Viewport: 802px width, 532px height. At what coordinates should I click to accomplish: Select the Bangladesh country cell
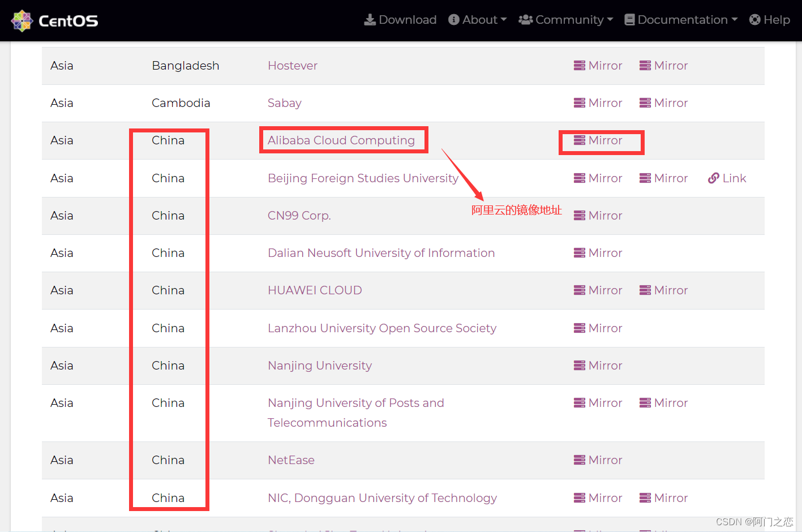click(x=186, y=66)
